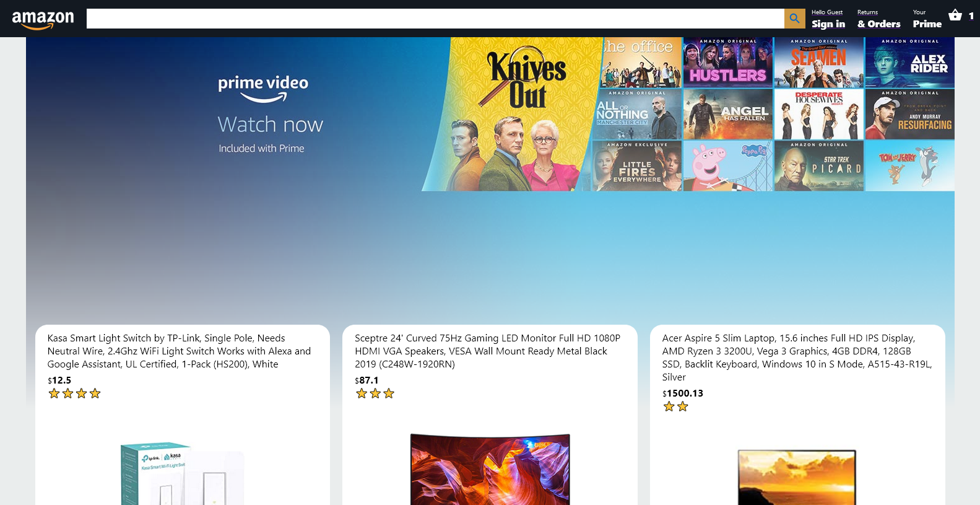Open Little Fires Everywhere thumbnail
This screenshot has height=505, width=980.
(636, 166)
